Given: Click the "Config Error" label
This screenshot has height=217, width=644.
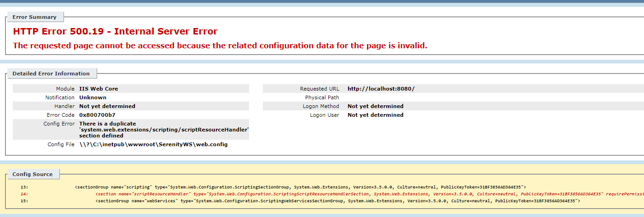Looking at the screenshot, I should pos(59,124).
